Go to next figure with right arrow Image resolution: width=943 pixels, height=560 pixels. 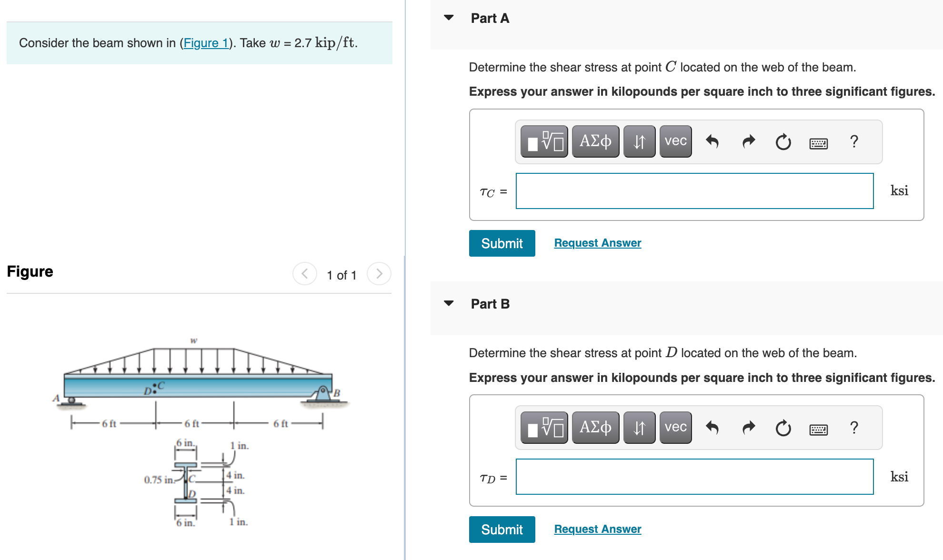[379, 274]
